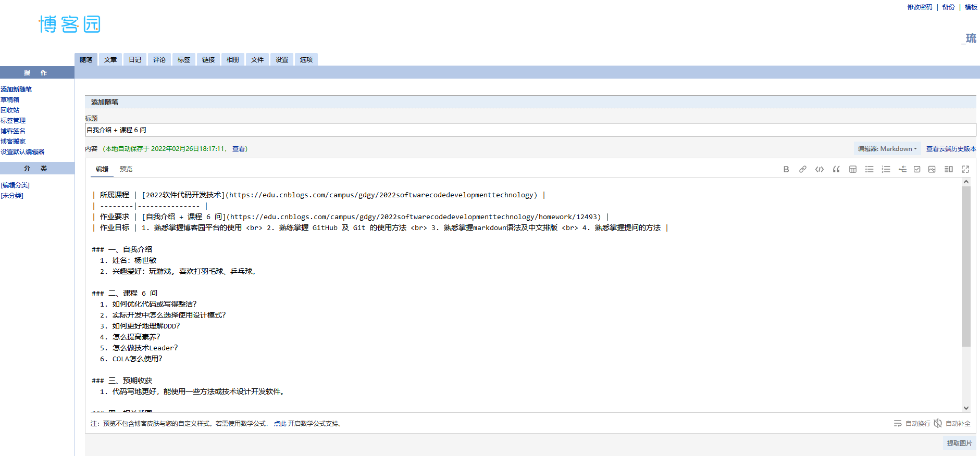
Task: Go to the 文件 tab
Action: pyautogui.click(x=257, y=60)
